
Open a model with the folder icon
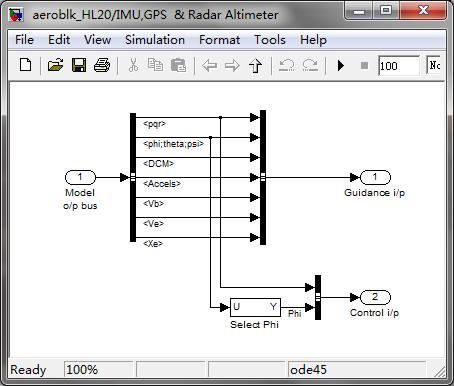(x=55, y=65)
